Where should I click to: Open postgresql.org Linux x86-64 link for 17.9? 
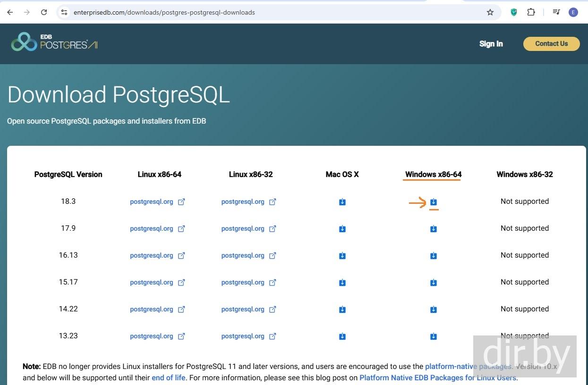pyautogui.click(x=157, y=228)
